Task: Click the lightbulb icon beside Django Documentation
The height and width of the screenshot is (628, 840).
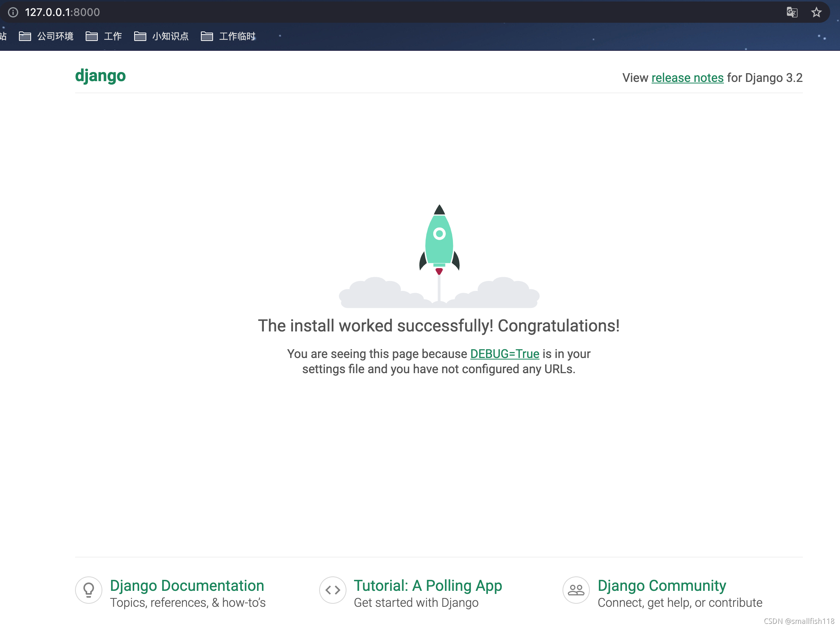Action: coord(88,590)
